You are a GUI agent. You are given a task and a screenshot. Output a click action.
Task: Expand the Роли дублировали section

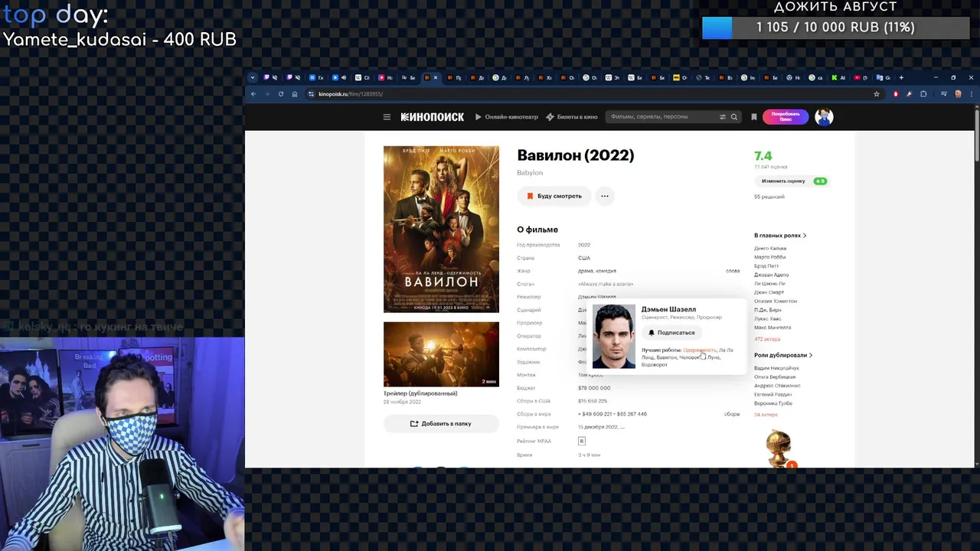783,355
